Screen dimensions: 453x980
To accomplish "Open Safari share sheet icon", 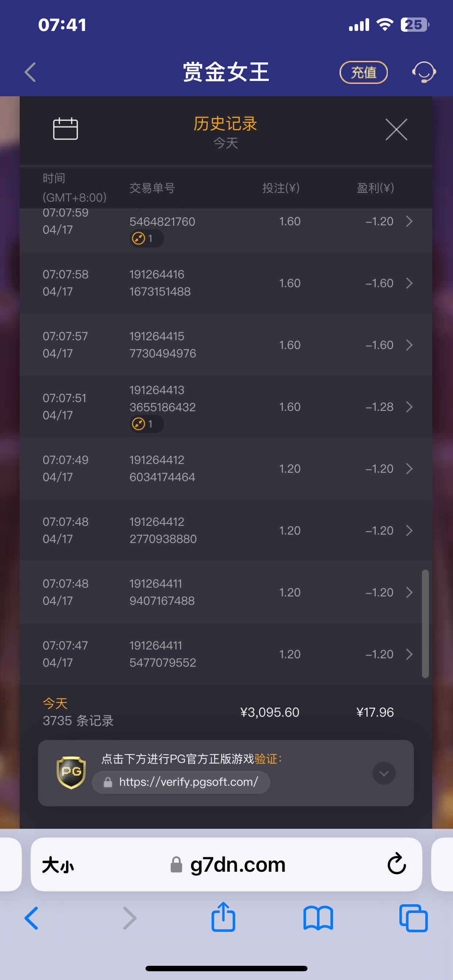I will (x=224, y=917).
